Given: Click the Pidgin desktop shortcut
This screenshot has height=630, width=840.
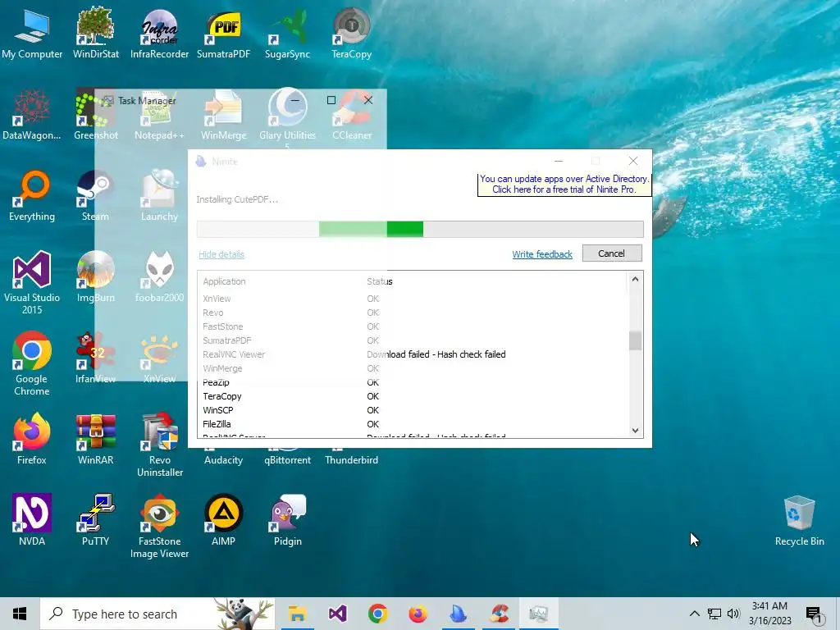Looking at the screenshot, I should point(288,520).
